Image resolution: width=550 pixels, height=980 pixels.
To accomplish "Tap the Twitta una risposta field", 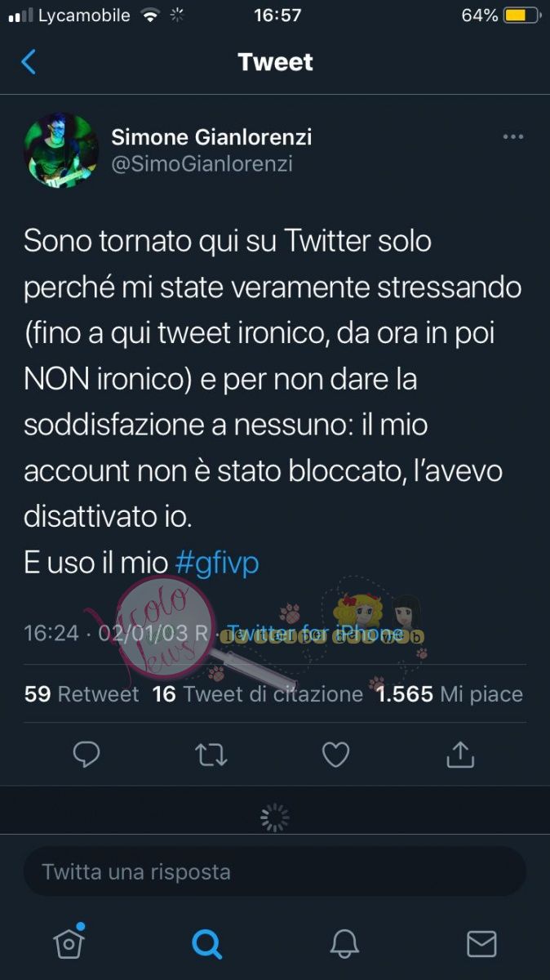I will (x=275, y=871).
